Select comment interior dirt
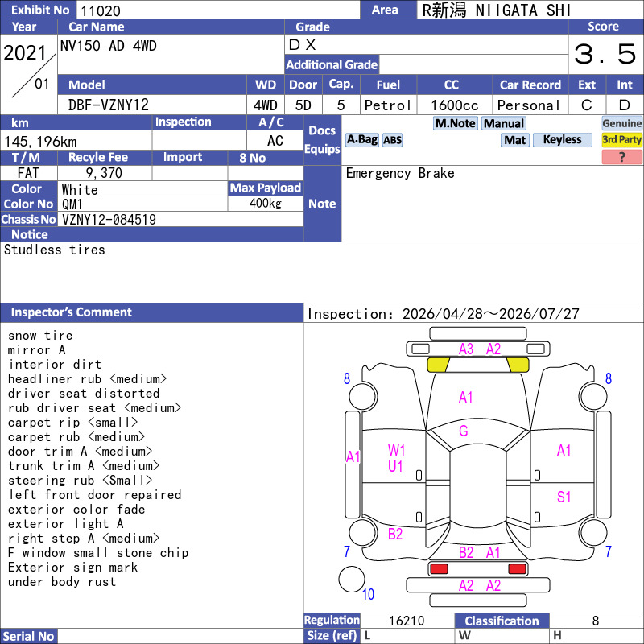 coord(55,365)
